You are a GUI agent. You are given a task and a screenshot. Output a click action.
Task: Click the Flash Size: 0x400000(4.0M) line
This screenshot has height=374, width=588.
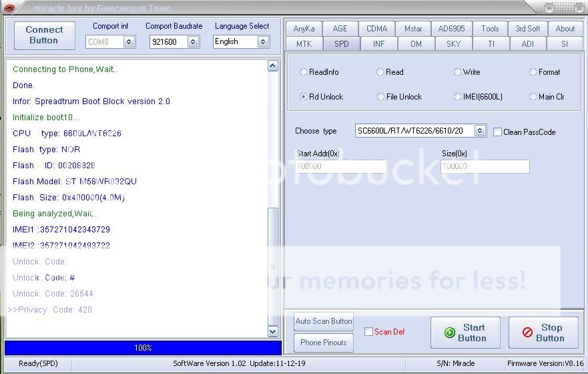tap(69, 197)
